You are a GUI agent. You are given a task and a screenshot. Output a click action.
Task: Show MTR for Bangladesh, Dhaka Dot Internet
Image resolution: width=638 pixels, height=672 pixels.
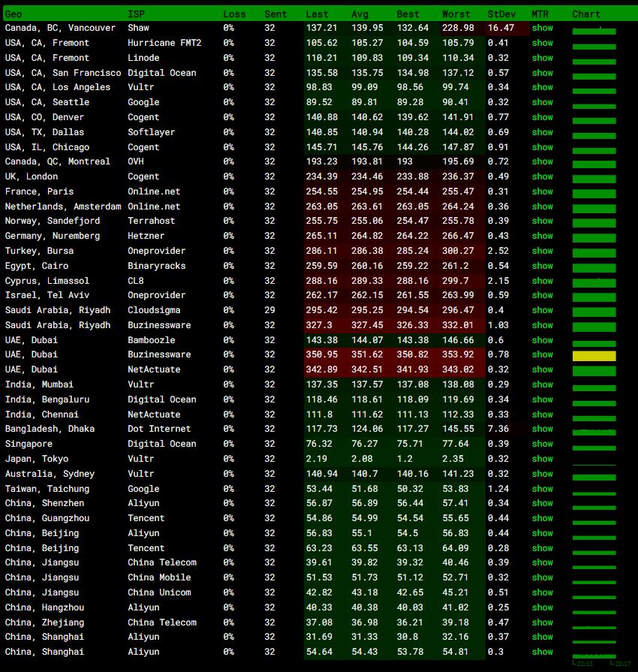(542, 429)
